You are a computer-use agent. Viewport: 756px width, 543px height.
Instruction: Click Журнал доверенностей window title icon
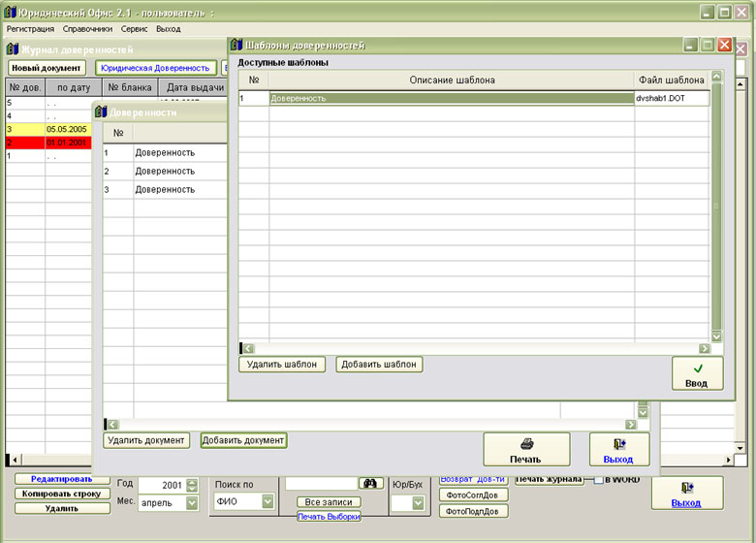coord(13,49)
